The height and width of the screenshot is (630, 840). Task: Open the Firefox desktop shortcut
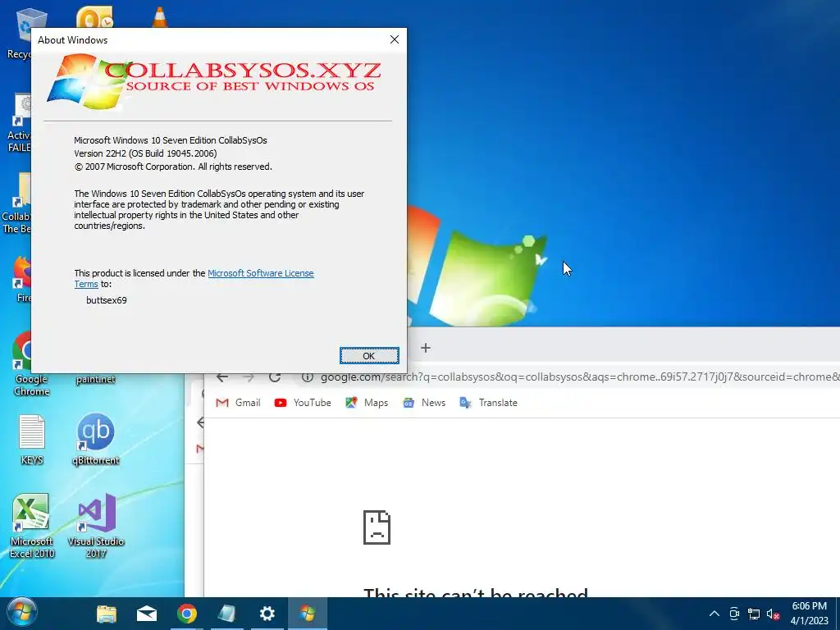point(22,279)
